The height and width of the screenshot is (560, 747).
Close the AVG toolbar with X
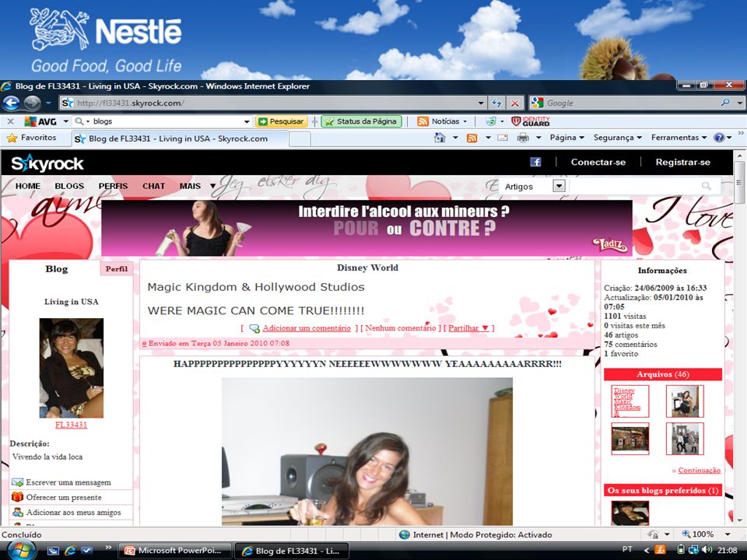tap(10, 121)
